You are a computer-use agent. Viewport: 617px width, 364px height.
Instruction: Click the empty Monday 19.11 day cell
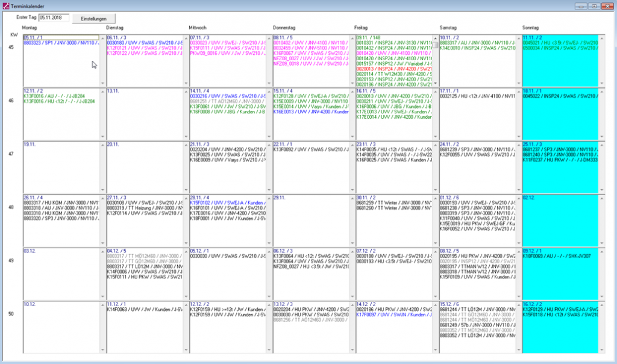pos(59,169)
